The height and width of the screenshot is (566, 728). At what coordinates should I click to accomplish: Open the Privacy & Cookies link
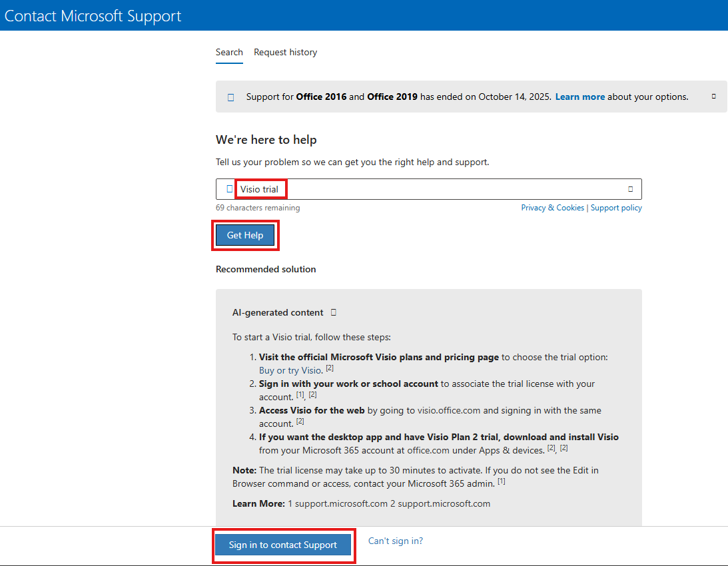click(x=553, y=208)
